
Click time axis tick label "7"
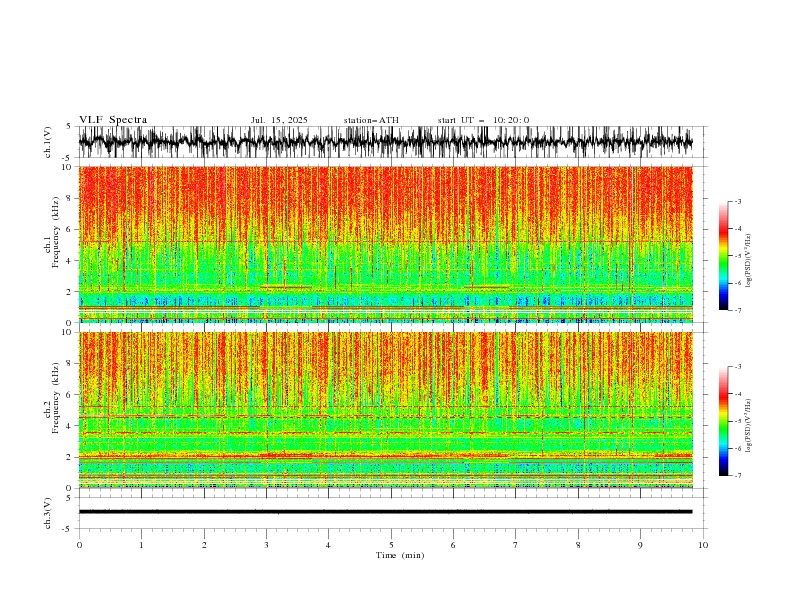(x=516, y=545)
